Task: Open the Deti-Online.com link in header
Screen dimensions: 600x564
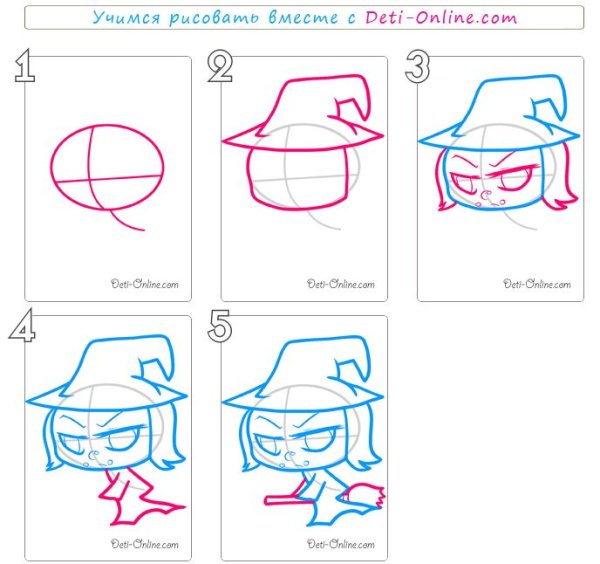Action: pos(441,17)
